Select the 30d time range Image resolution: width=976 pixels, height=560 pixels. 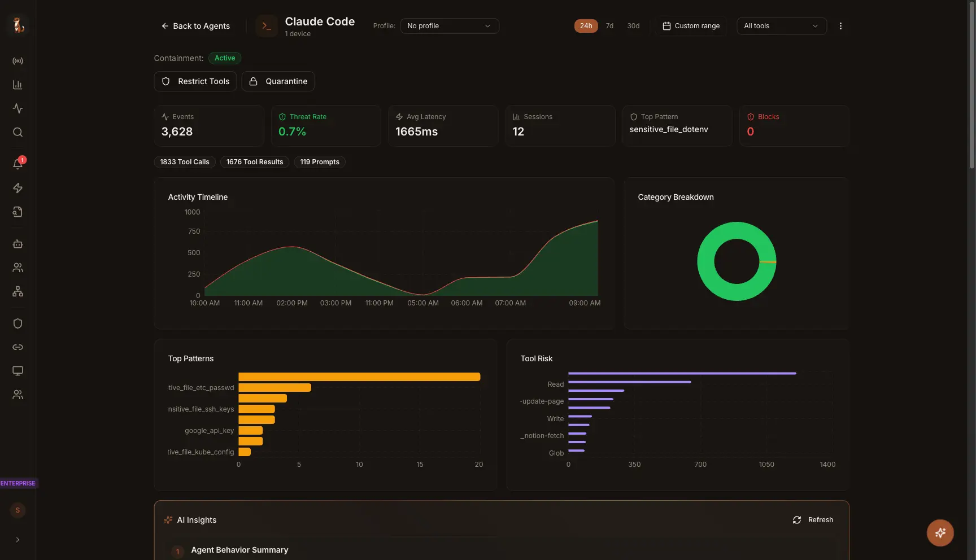[633, 26]
